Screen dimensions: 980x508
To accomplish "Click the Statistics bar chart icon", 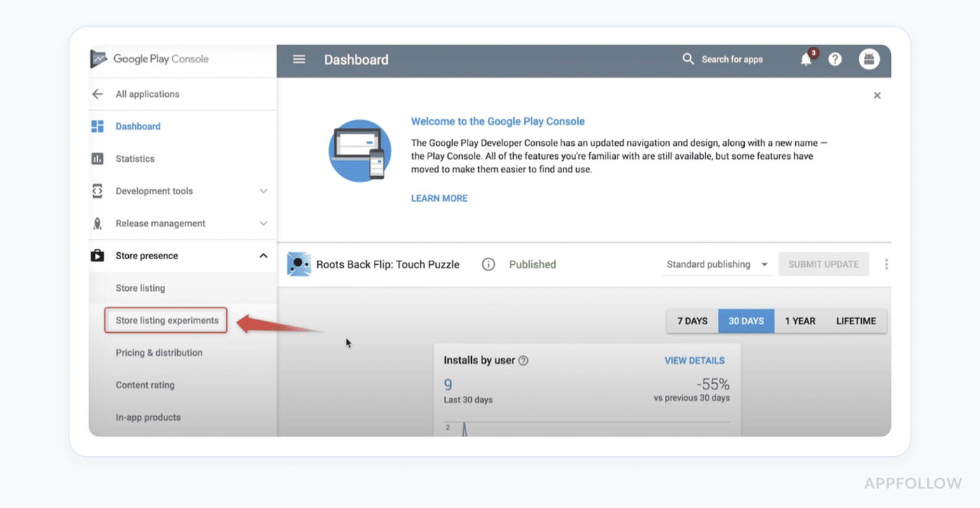I will [x=97, y=158].
